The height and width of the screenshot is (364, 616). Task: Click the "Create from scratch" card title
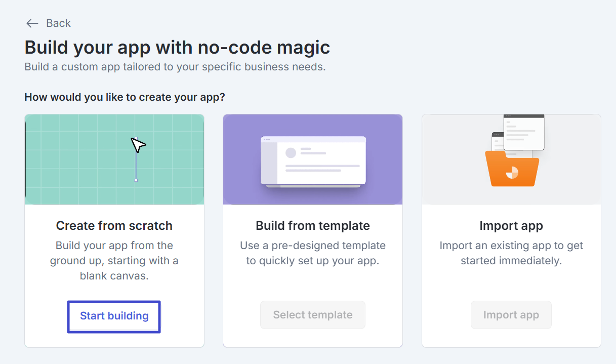[x=114, y=226]
